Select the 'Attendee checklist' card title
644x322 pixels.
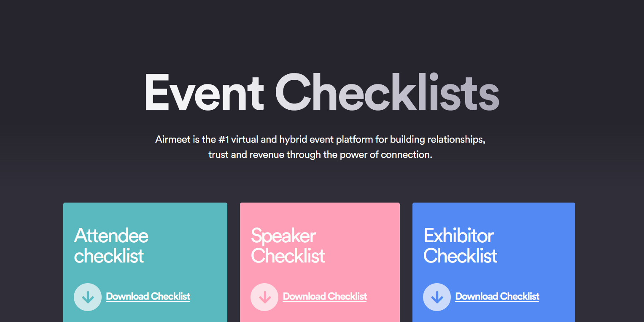(x=111, y=246)
